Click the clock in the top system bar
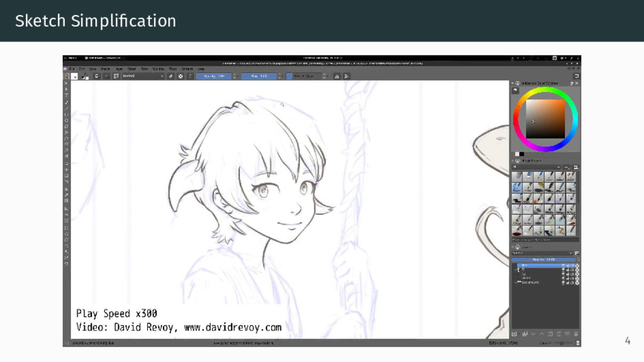Screen dimensions: 644x362 323,58
